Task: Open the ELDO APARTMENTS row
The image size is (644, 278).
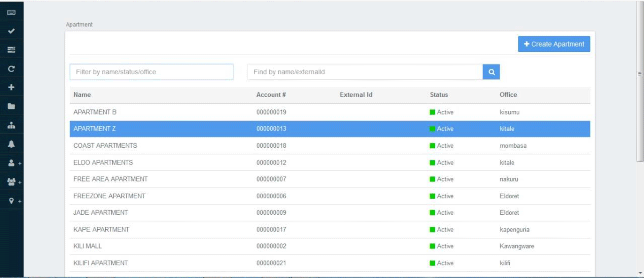Action: [x=330, y=163]
